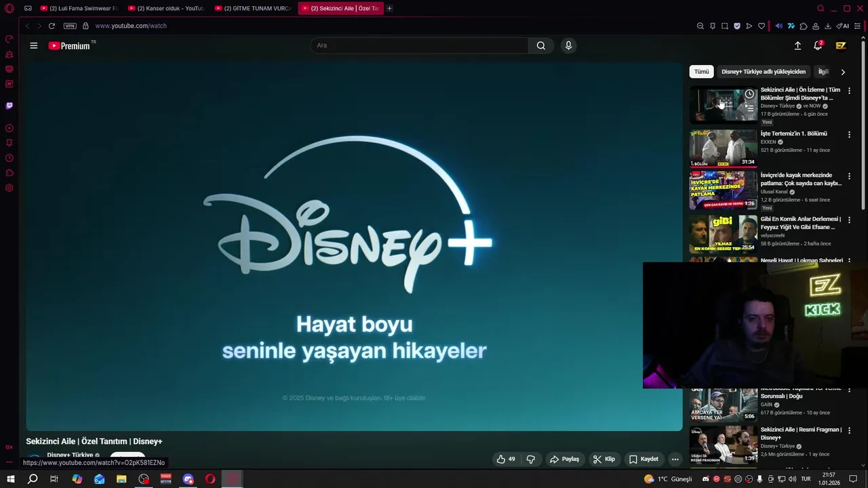This screenshot has width=868, height=488.
Task: Toggle the VPN badge in address bar
Action: coord(70,26)
